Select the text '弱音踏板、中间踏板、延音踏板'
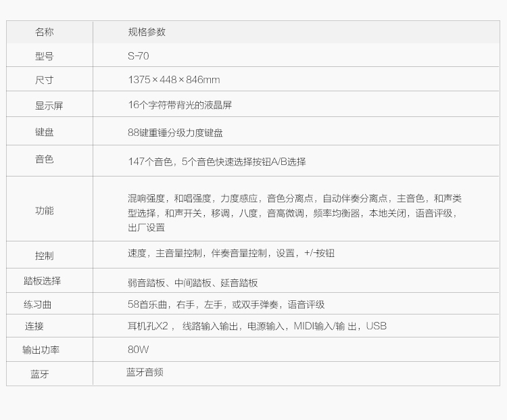Viewport: 507px width, 420px height. coord(193,283)
